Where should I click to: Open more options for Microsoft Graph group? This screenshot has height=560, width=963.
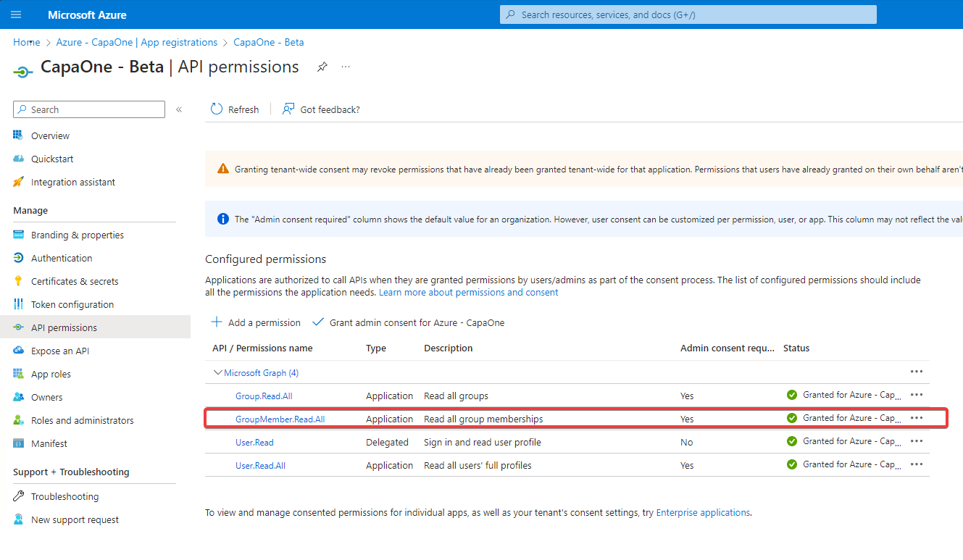coord(917,372)
